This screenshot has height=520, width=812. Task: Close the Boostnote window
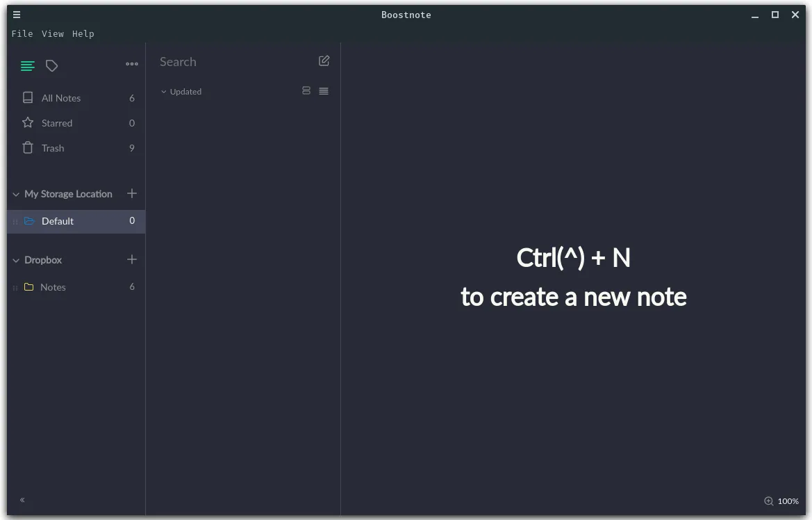click(795, 15)
